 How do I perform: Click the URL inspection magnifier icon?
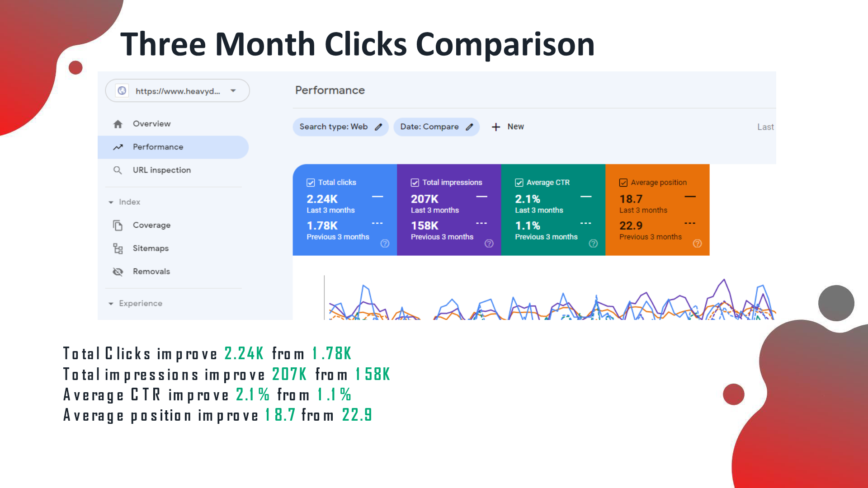pyautogui.click(x=118, y=170)
